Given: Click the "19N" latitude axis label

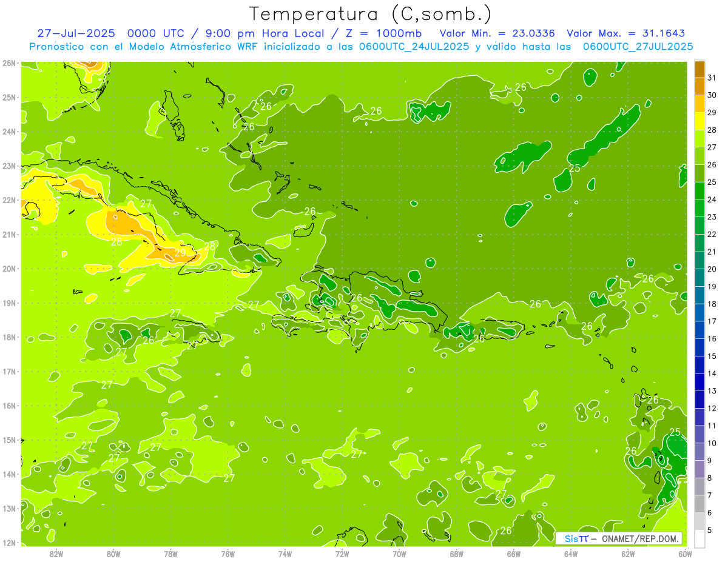Looking at the screenshot, I should (8, 303).
